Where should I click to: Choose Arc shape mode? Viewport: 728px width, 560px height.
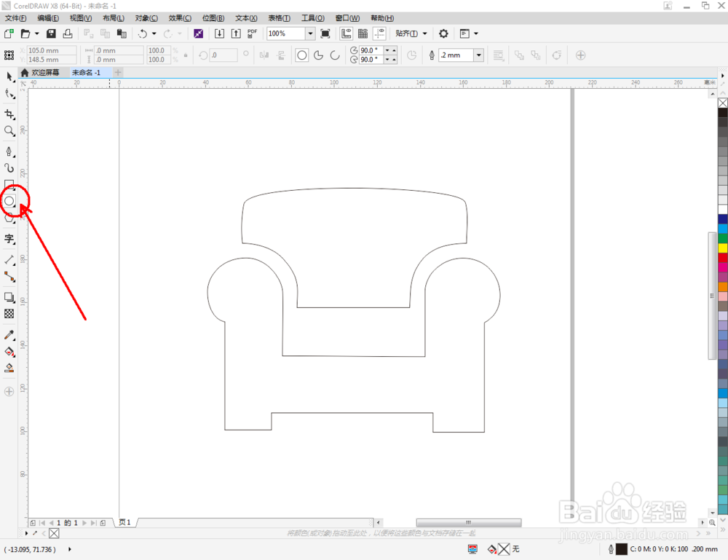(335, 55)
